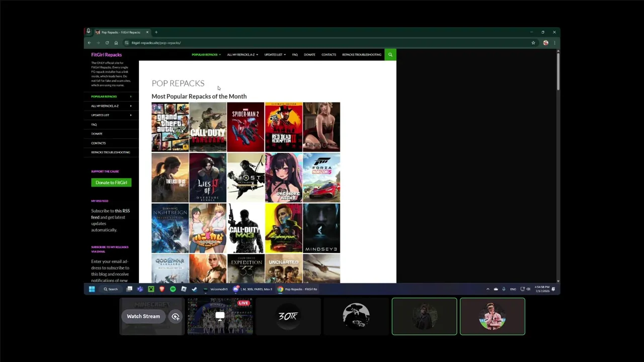644x362 pixels.
Task: Open Spotify from the taskbar
Action: click(x=173, y=289)
